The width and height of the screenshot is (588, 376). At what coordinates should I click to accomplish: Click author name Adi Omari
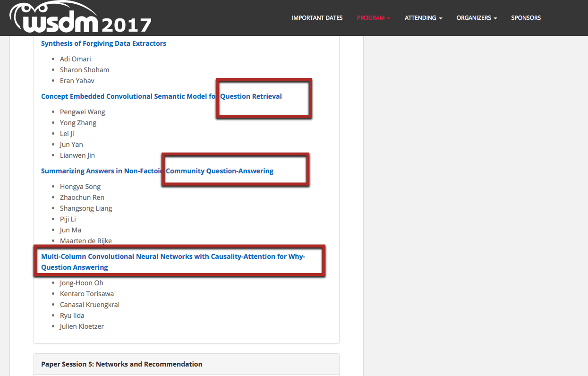point(75,59)
